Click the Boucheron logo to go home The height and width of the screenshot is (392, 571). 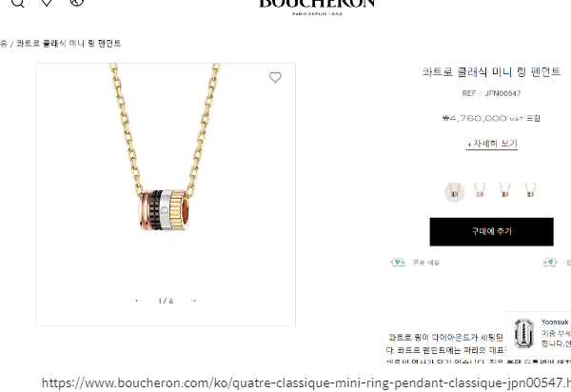point(317,7)
